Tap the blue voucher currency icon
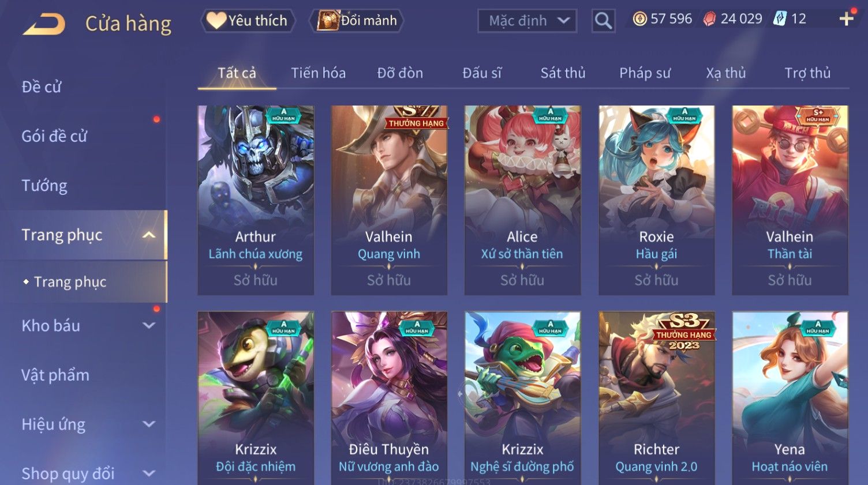The image size is (868, 485). click(780, 19)
